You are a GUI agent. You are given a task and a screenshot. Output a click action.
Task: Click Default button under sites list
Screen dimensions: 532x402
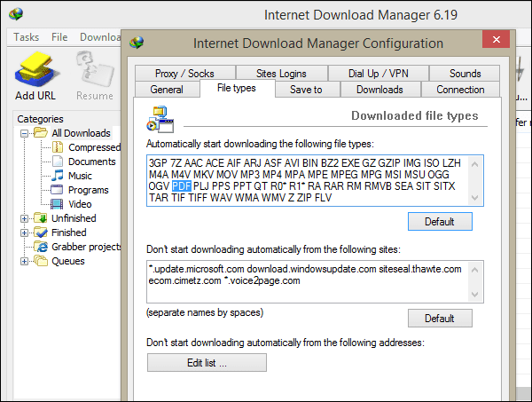coord(440,318)
